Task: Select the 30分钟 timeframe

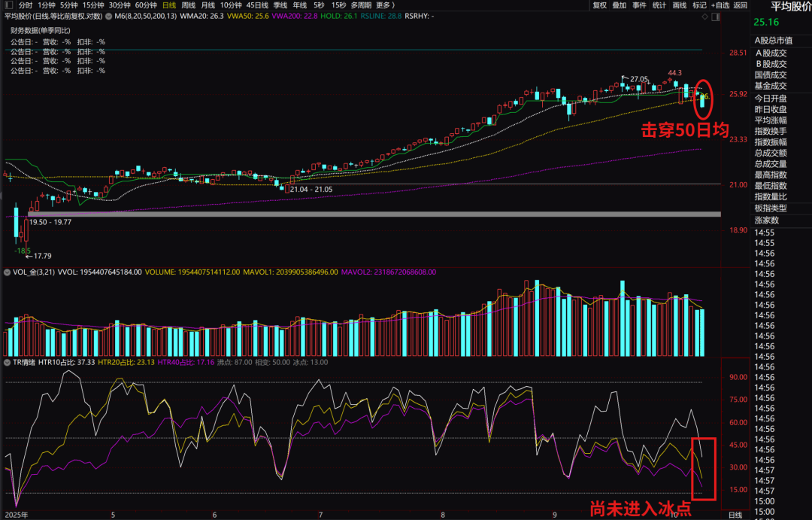Action: (x=120, y=5)
